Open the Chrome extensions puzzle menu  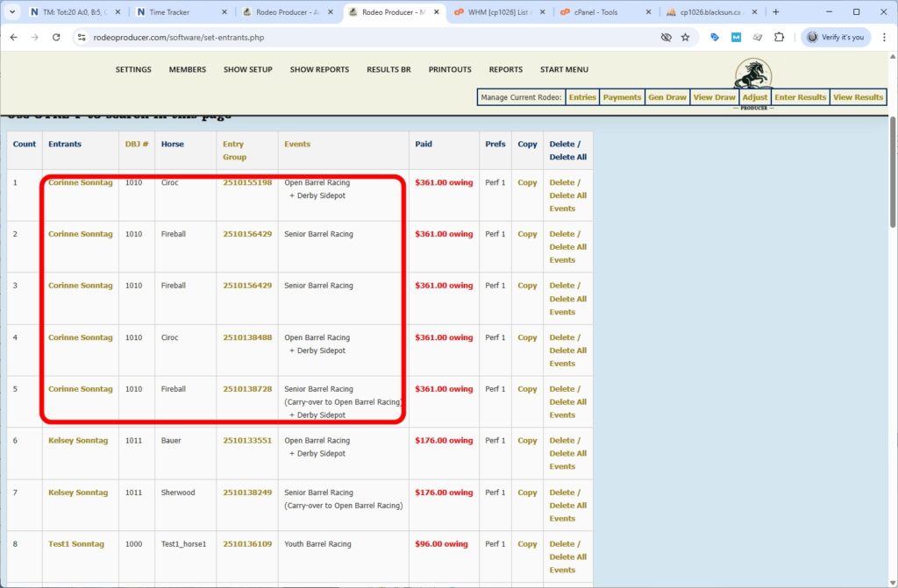(x=780, y=38)
